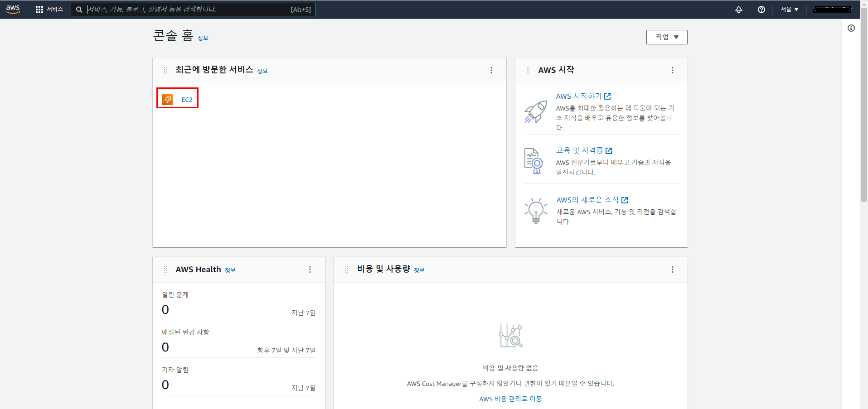Open the AWS의 새로운 소식 link
This screenshot has width=868, height=409.
pos(592,200)
